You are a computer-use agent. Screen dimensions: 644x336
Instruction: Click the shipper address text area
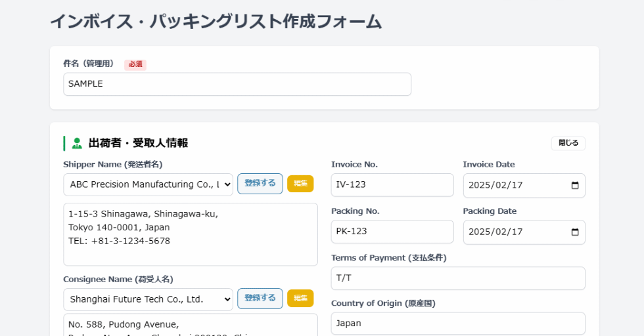point(190,234)
